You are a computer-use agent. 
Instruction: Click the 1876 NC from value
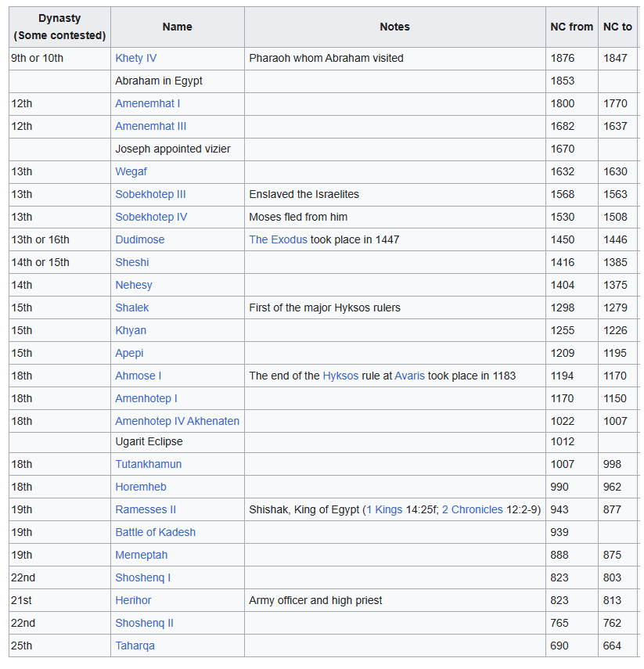(563, 58)
